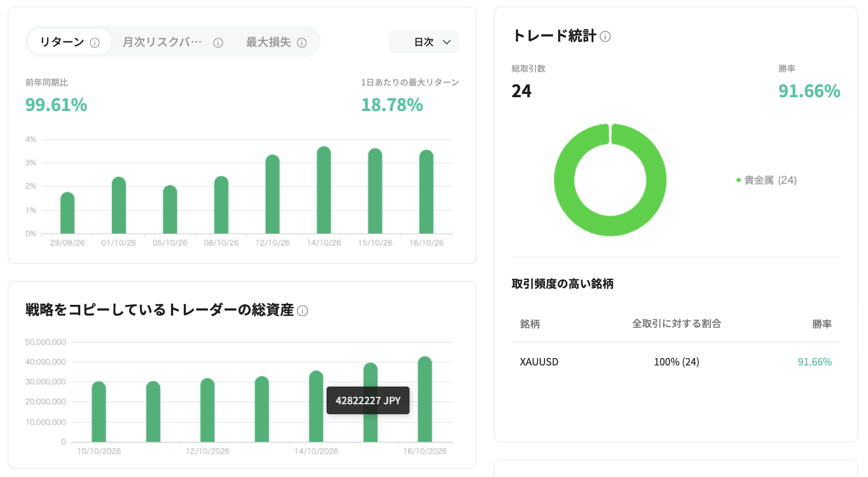Viewport: 868px width, 477px height.
Task: Click the assets bar above 12/10/2026
Action: 208,410
